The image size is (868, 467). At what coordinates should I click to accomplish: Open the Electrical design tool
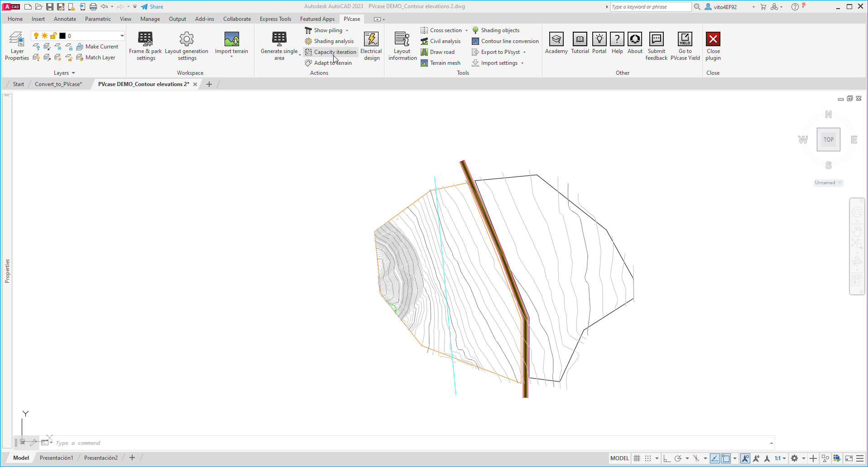point(371,39)
